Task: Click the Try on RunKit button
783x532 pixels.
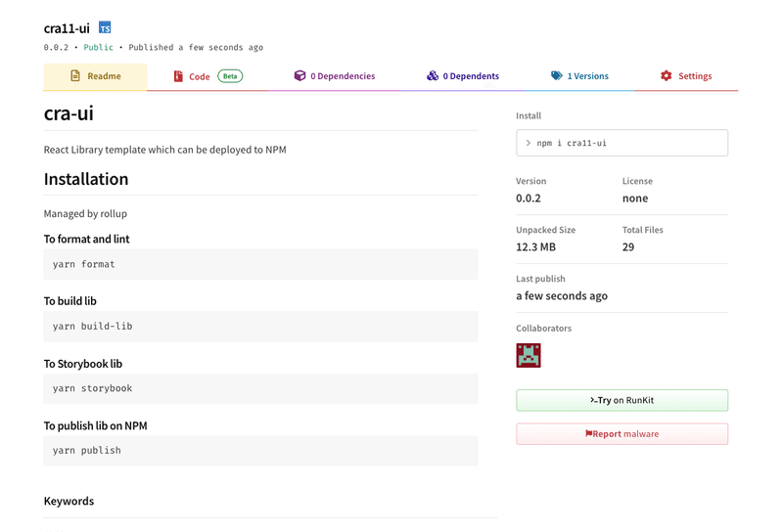Action: coord(622,400)
